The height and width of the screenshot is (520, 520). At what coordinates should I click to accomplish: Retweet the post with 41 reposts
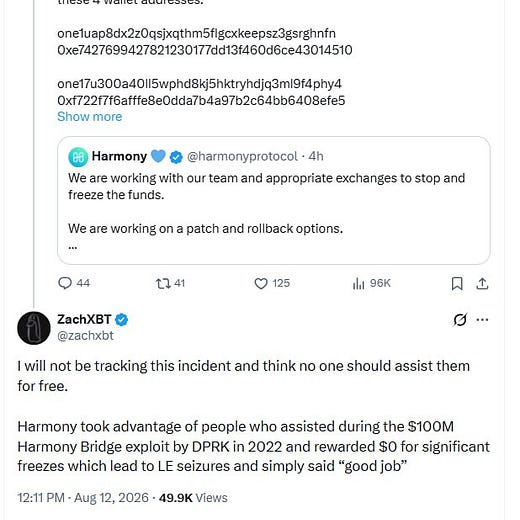click(x=163, y=284)
